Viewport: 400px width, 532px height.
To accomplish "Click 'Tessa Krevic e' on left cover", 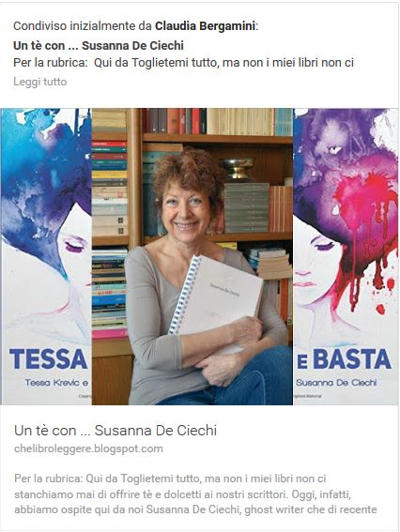I will tap(56, 383).
